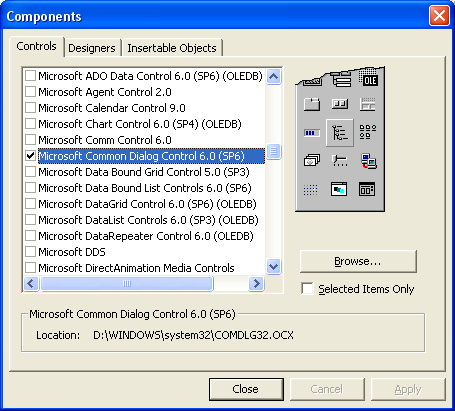455x411 pixels.
Task: Click the list's scroll up arrow
Action: (x=274, y=77)
